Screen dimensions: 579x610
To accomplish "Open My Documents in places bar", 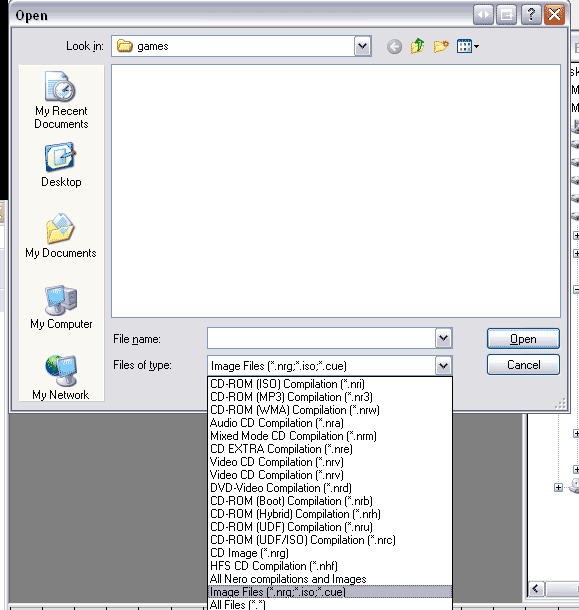I will 61,236.
